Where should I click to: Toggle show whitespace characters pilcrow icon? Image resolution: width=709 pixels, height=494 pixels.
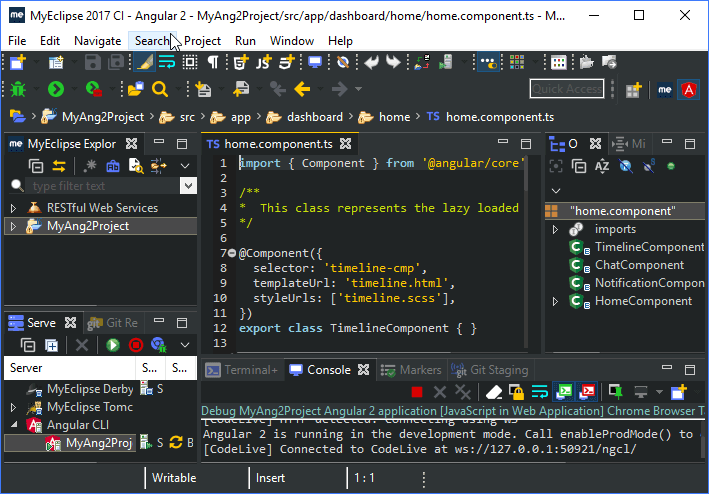point(213,62)
